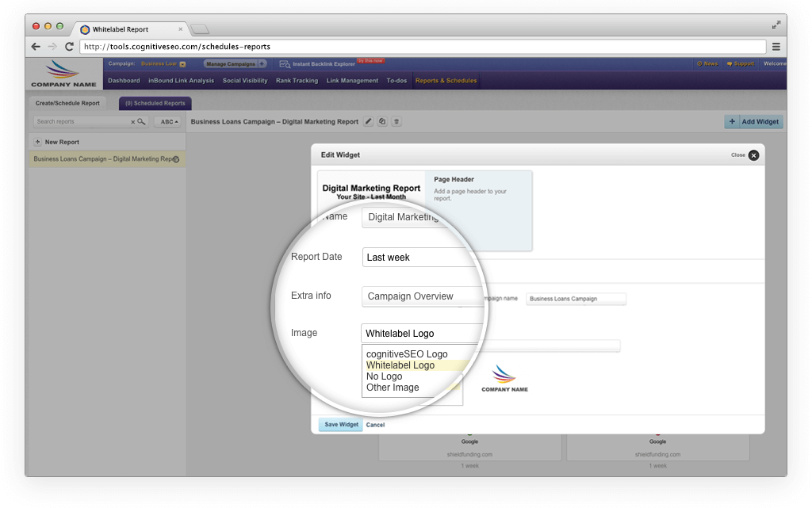Image resolution: width=812 pixels, height=508 pixels.
Task: Open the ABC sort dropdown
Action: [167, 122]
